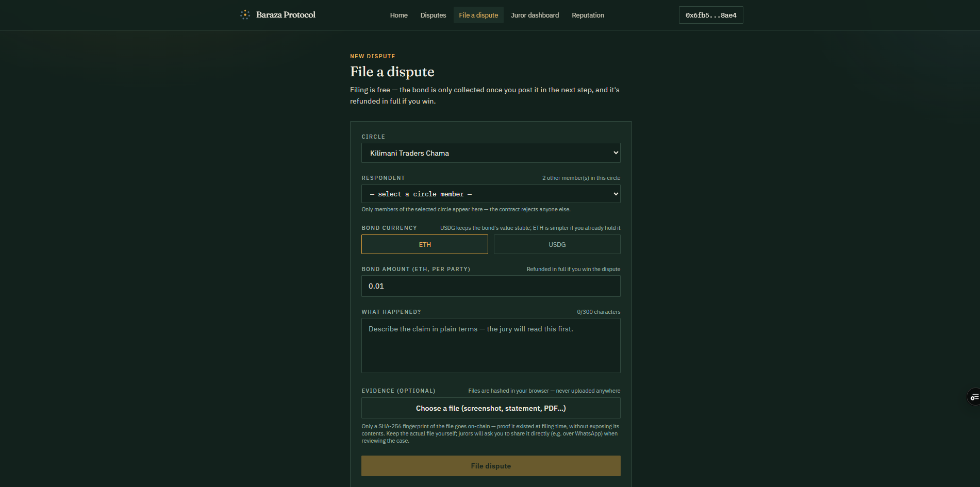
Task: Click the Respondent dropdown chevron arrow
Action: click(616, 194)
